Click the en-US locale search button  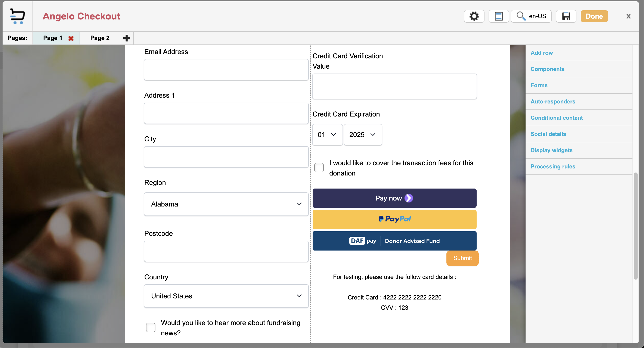(531, 16)
